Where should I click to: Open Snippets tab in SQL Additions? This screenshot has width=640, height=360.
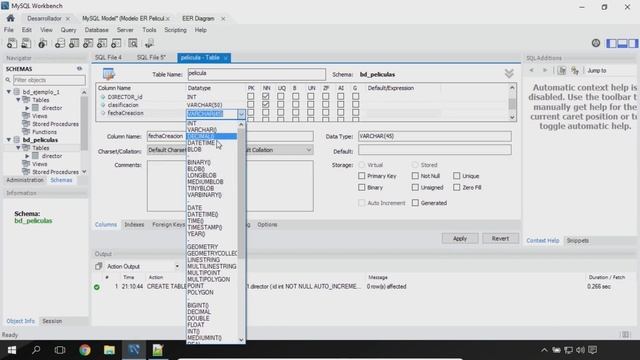click(x=578, y=240)
